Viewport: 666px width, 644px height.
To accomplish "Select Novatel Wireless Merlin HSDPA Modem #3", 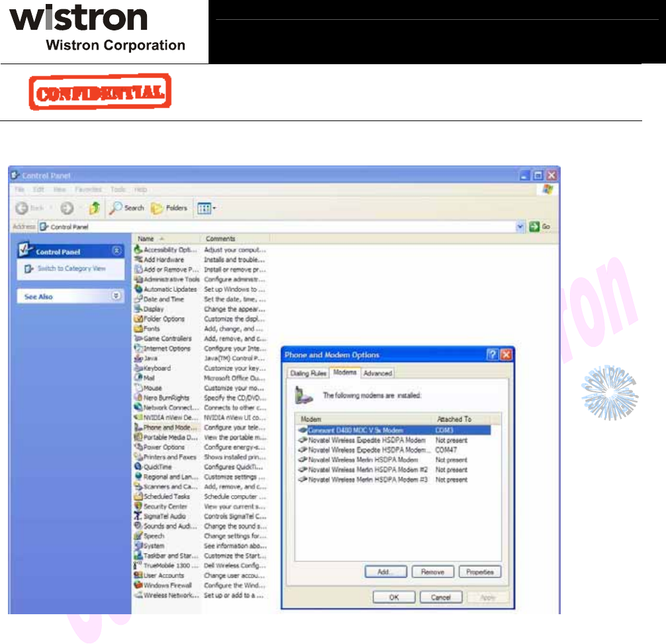I will 394,479.
